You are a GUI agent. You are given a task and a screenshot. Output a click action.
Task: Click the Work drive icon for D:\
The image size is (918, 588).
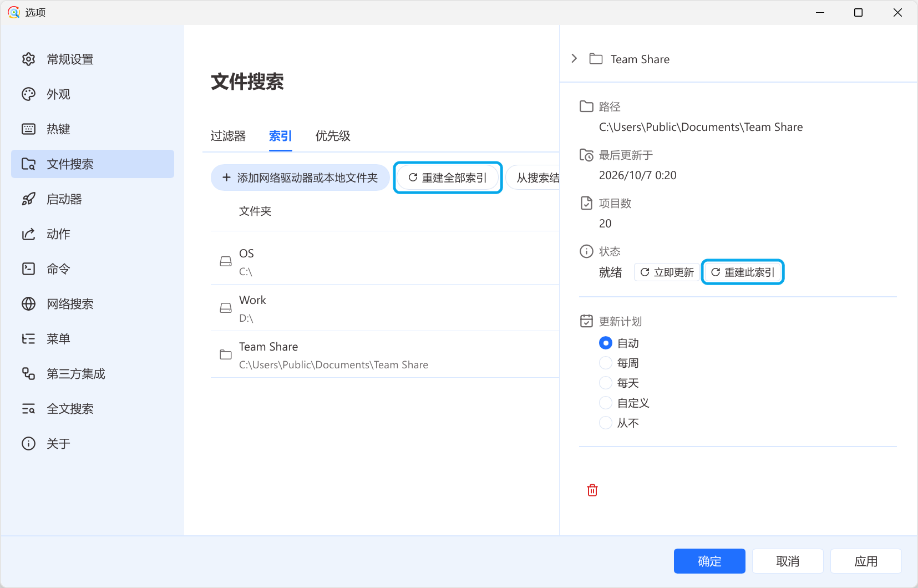click(x=226, y=308)
